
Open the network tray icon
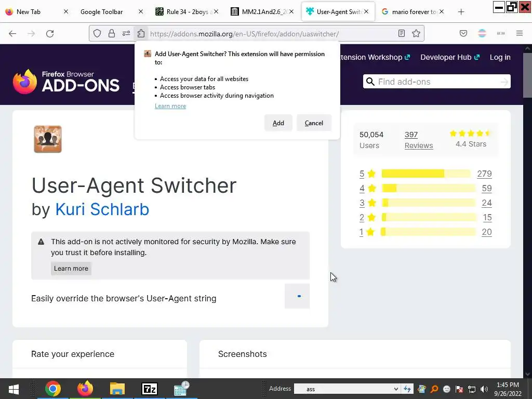coord(472,389)
